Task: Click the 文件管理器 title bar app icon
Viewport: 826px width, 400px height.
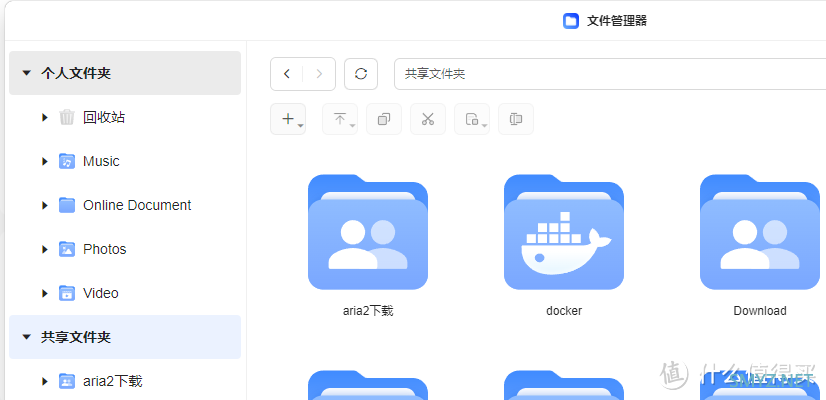Action: pyautogui.click(x=571, y=21)
